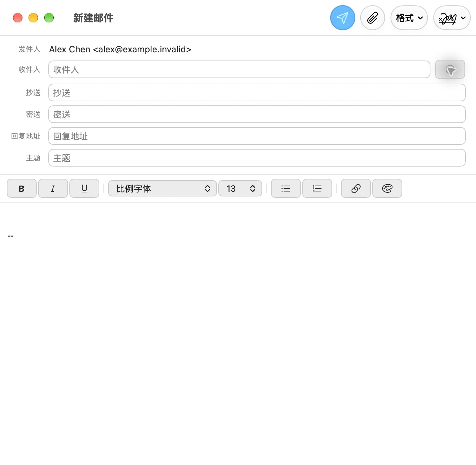Insert a bulleted list
This screenshot has width=476, height=465.
pyautogui.click(x=286, y=188)
